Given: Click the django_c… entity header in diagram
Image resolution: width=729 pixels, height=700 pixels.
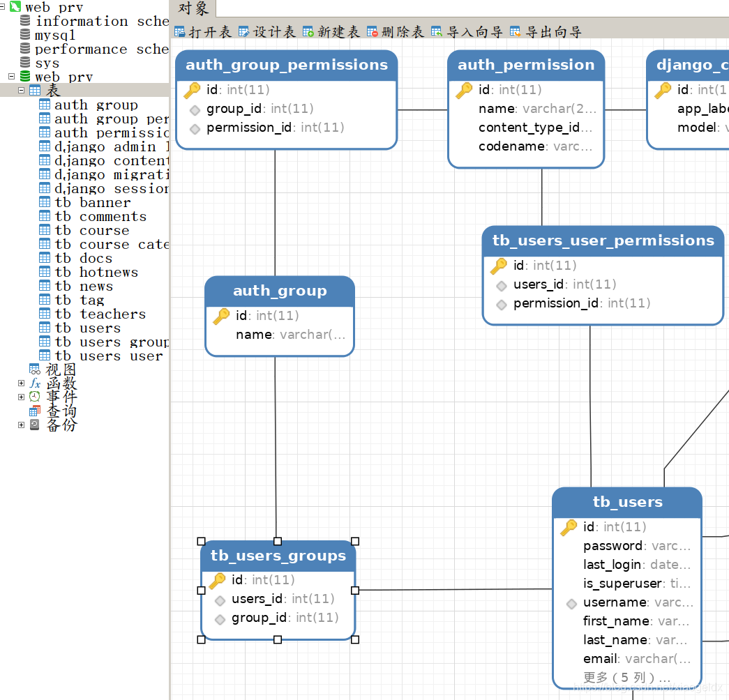Looking at the screenshot, I should point(688,65).
